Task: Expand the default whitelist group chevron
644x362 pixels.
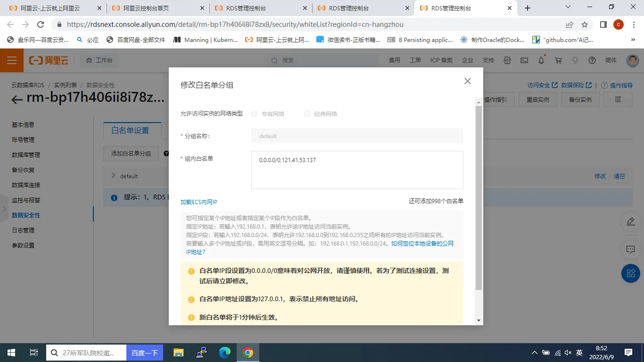Action: tap(113, 176)
